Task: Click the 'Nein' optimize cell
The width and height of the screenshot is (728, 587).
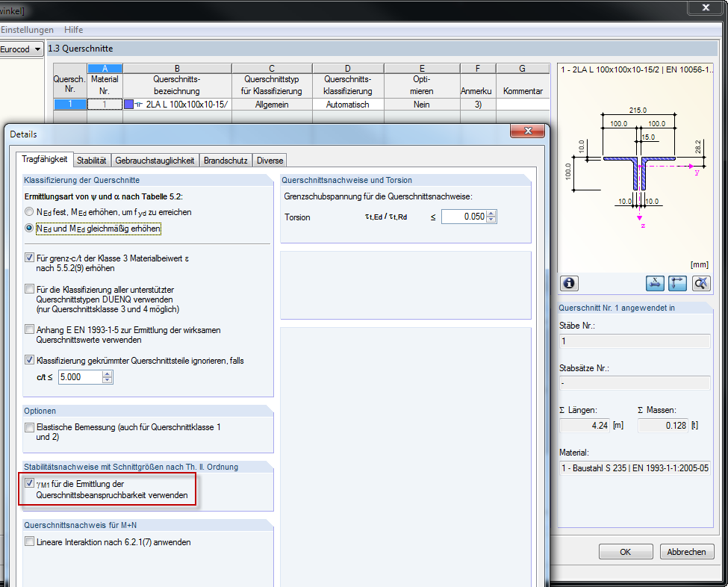Action: click(x=422, y=105)
